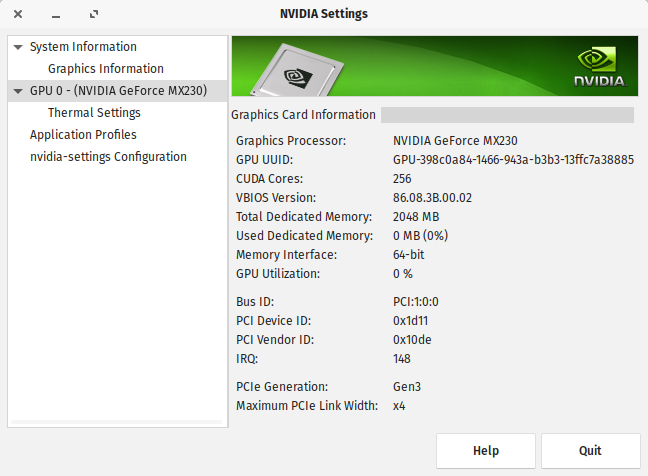The width and height of the screenshot is (648, 476).
Task: Minimize the NVIDIA Settings window
Action: 56,14
